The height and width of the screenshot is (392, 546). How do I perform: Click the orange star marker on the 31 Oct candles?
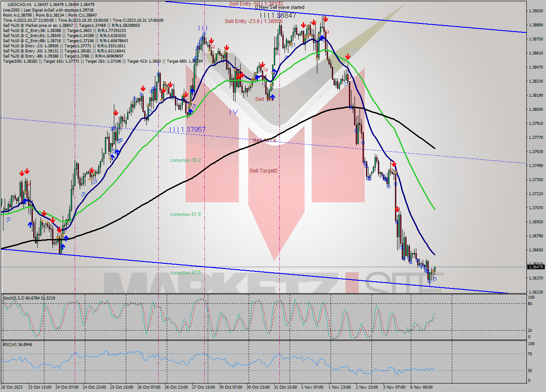point(291,43)
